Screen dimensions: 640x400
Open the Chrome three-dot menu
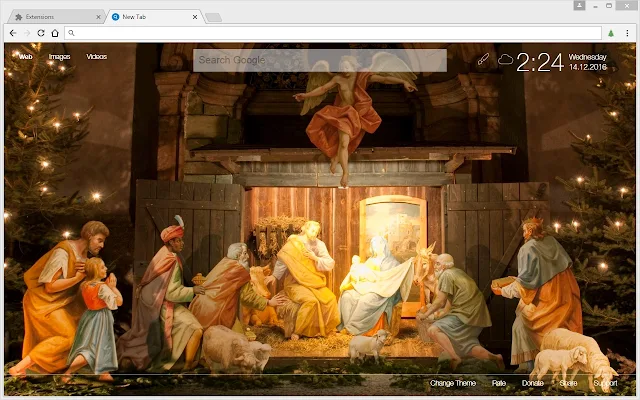627,33
